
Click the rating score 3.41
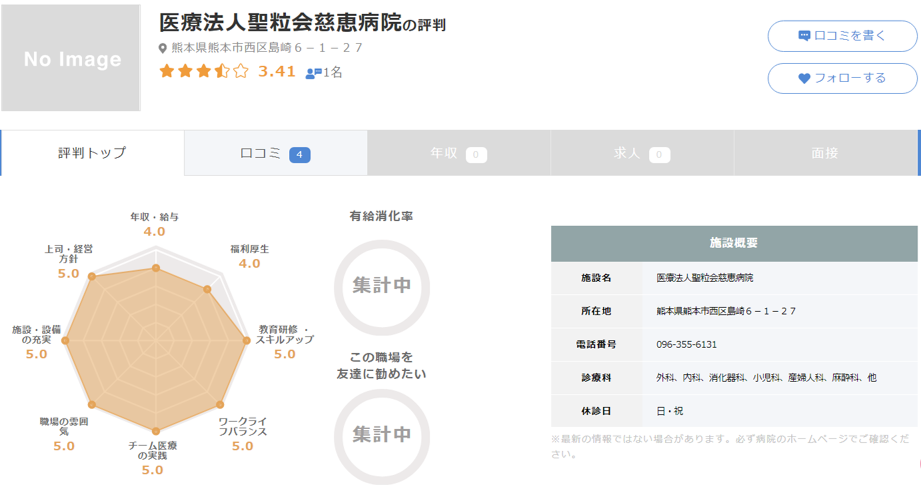pyautogui.click(x=277, y=71)
